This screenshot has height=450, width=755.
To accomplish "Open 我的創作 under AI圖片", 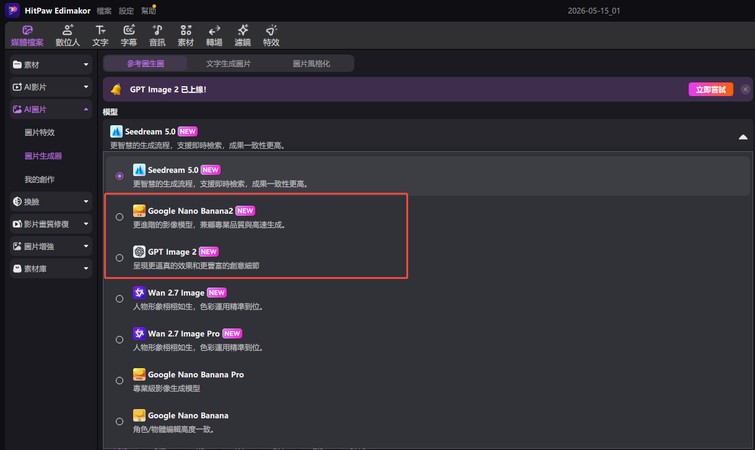I will coord(39,180).
